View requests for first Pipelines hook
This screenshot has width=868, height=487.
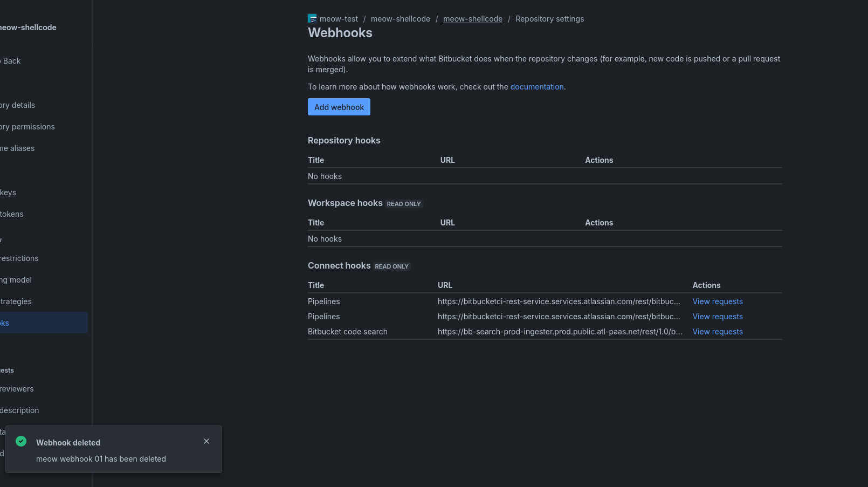point(718,301)
